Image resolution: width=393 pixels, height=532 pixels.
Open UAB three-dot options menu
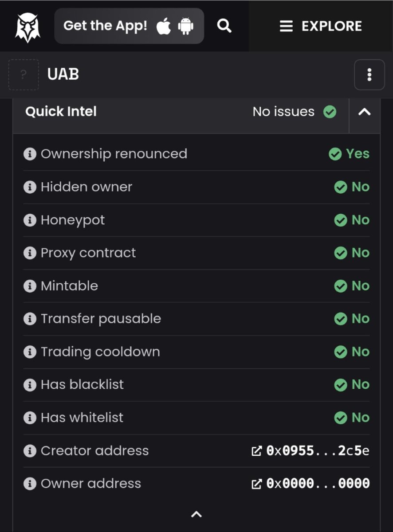369,75
